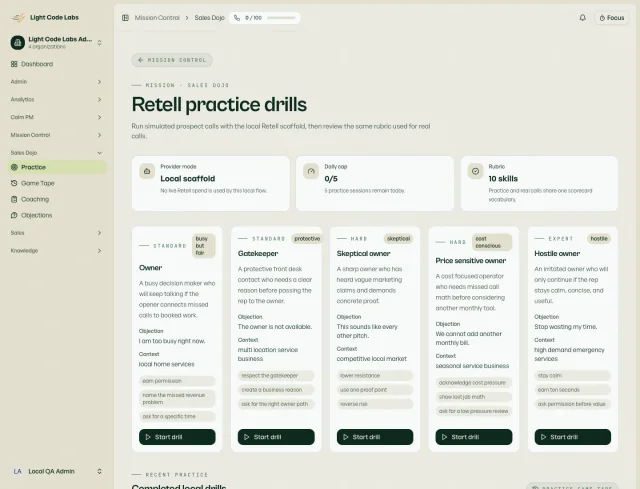This screenshot has width=640, height=489.
Task: Toggle the sidebar panel icon in header
Action: coord(125,18)
